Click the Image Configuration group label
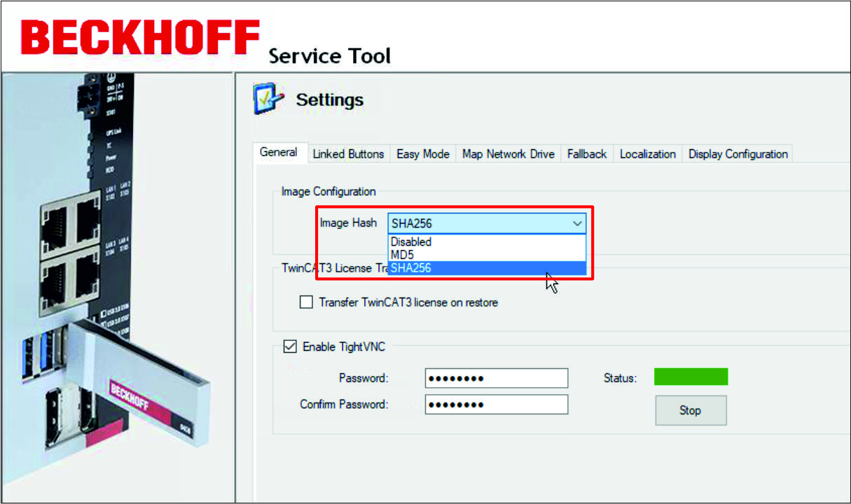The width and height of the screenshot is (851, 504). point(328,191)
